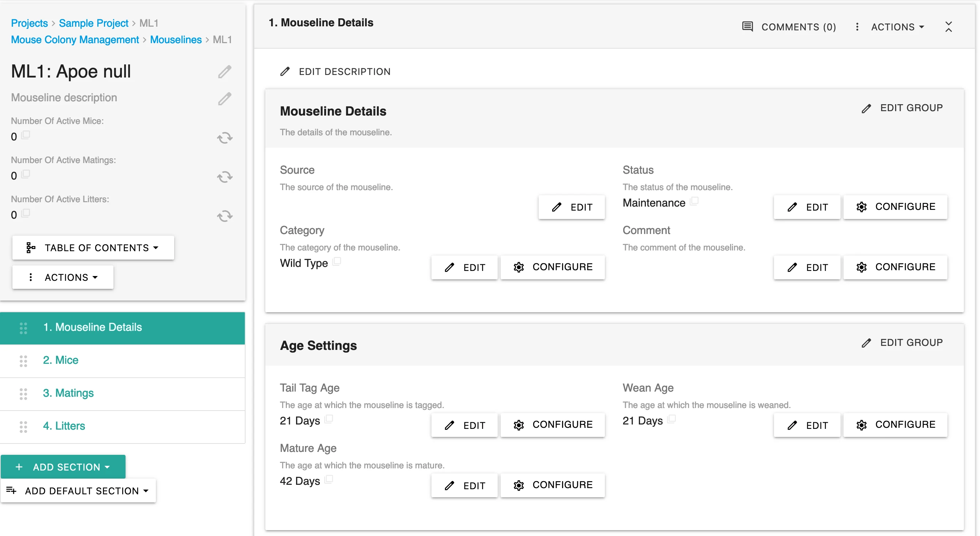Open the 3. Matings section
980x536 pixels.
coord(123,394)
